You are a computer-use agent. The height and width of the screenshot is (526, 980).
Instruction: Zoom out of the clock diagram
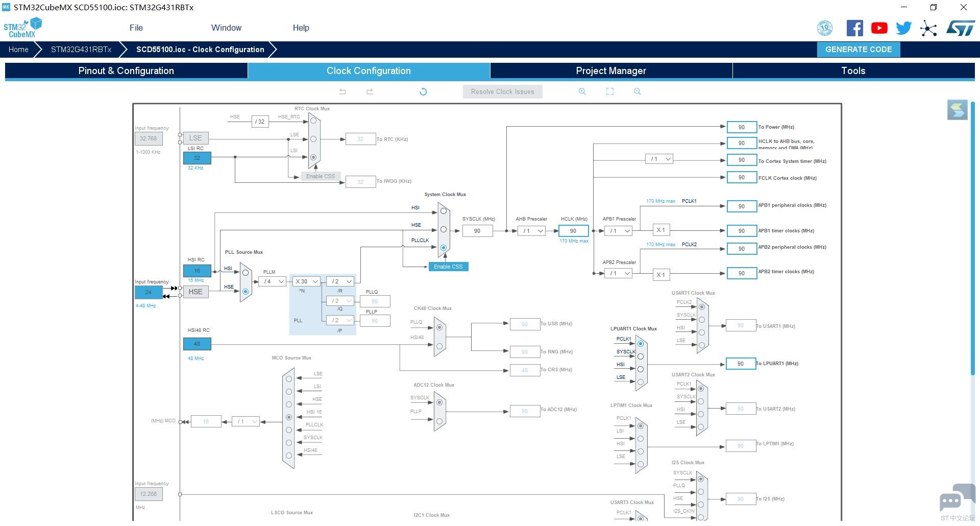coord(637,91)
